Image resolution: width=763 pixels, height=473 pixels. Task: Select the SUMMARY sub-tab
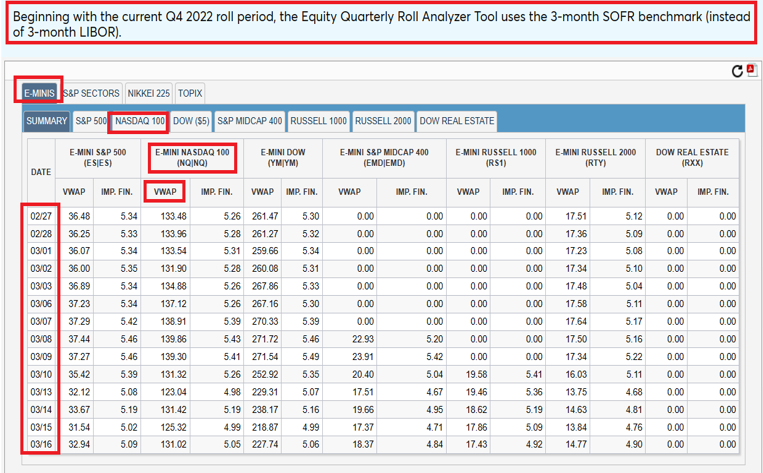coord(47,121)
